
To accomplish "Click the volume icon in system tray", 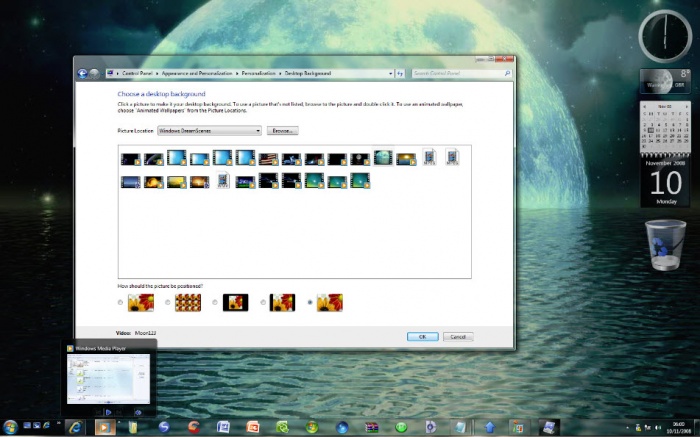I will (x=657, y=428).
